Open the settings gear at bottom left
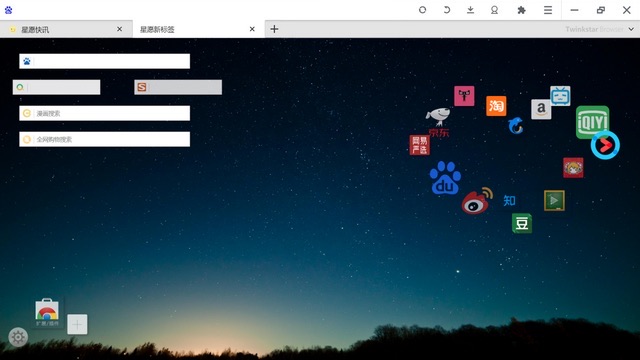The width and height of the screenshot is (640, 360). tap(18, 337)
